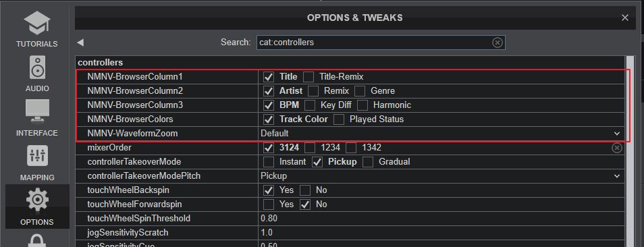
Task: Enable the Title-Remix checkbox
Action: [x=308, y=77]
